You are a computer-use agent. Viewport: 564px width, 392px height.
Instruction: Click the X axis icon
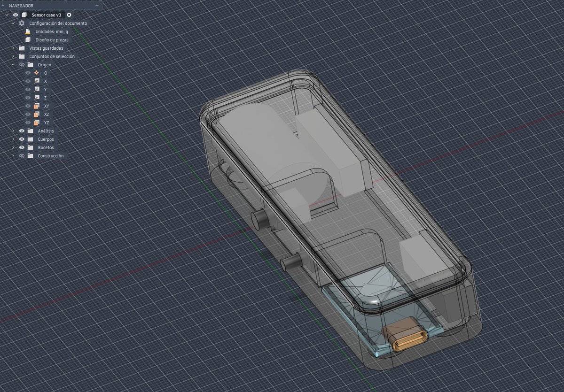coord(37,81)
